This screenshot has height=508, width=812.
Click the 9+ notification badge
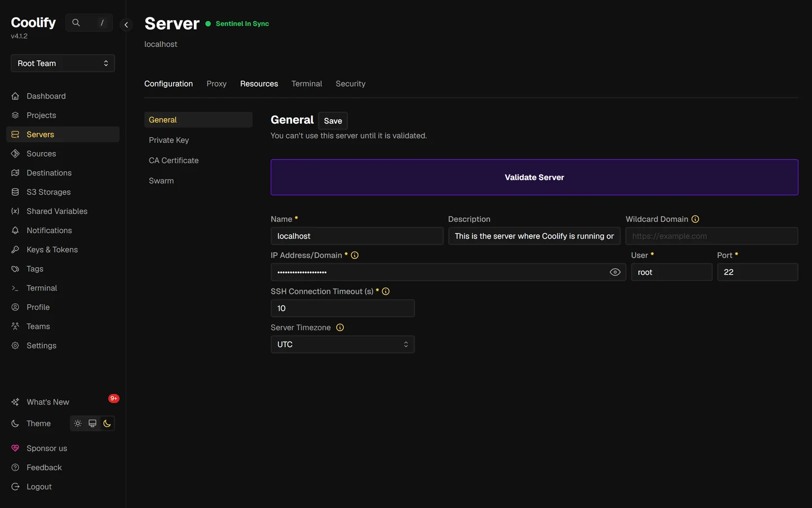(x=114, y=398)
